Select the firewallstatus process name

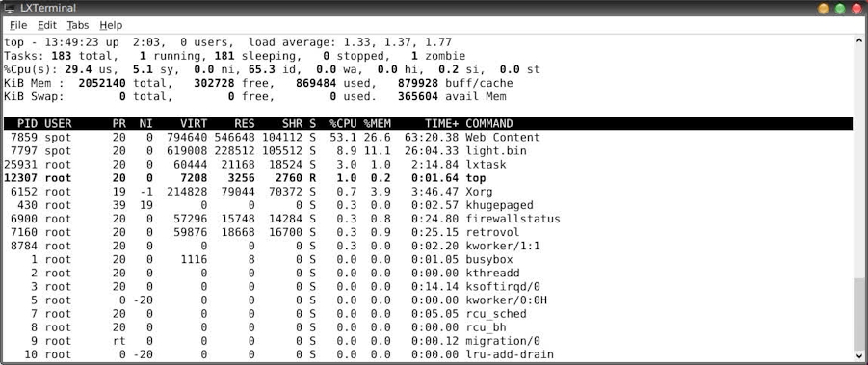click(x=513, y=219)
